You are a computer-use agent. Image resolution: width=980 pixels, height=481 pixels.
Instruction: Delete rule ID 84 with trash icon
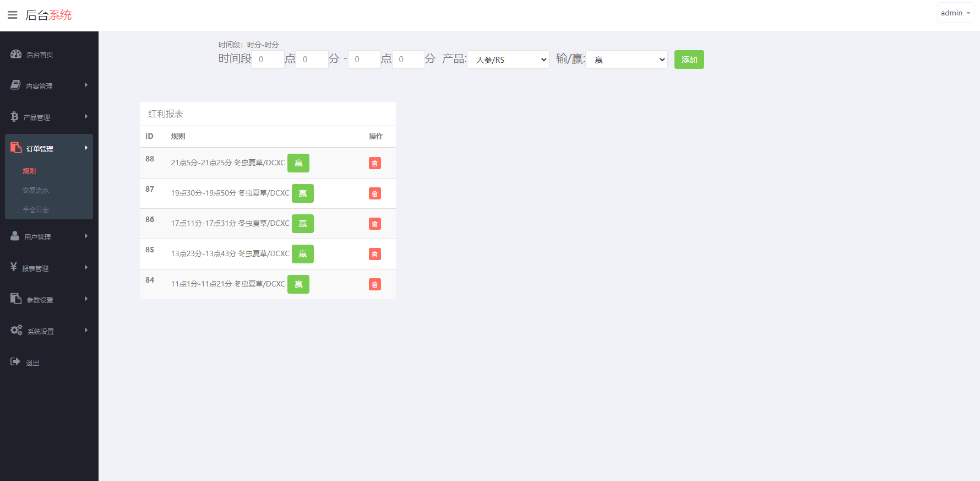pyautogui.click(x=375, y=284)
